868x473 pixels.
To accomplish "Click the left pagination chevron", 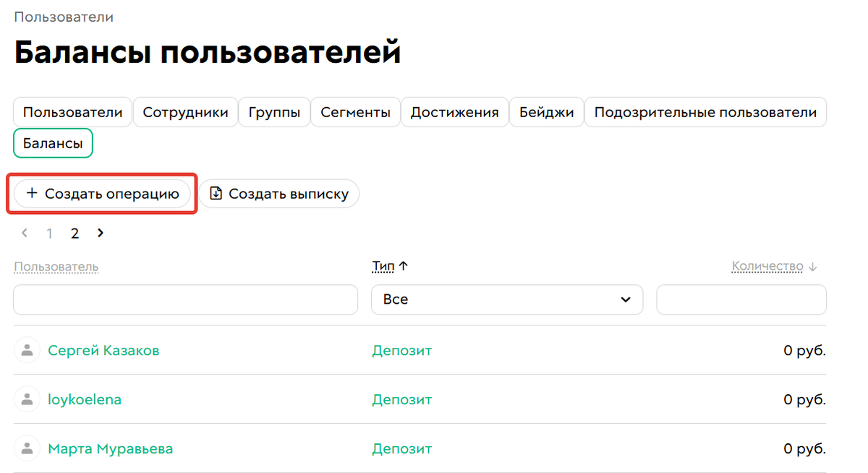I will (24, 233).
